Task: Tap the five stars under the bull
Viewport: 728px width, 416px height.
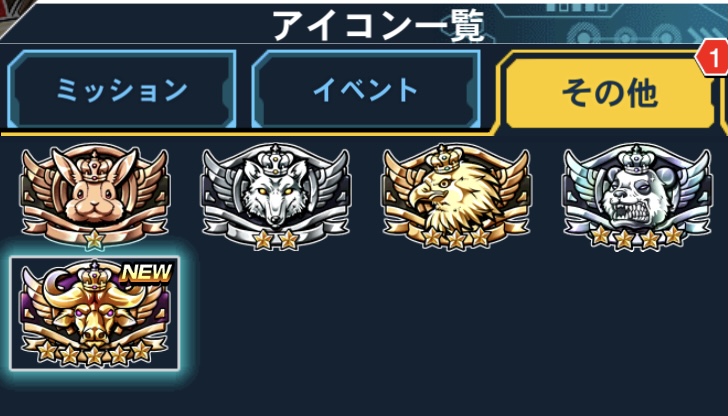Action: click(95, 353)
